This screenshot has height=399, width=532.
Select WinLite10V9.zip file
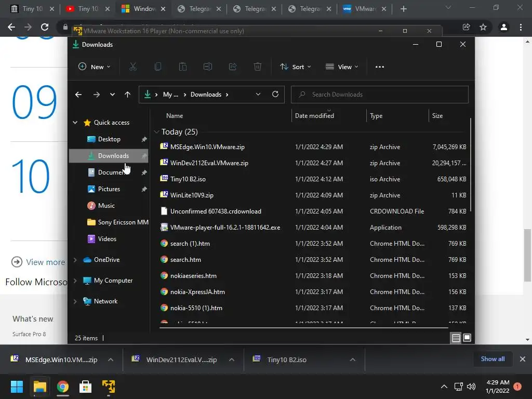tap(192, 195)
